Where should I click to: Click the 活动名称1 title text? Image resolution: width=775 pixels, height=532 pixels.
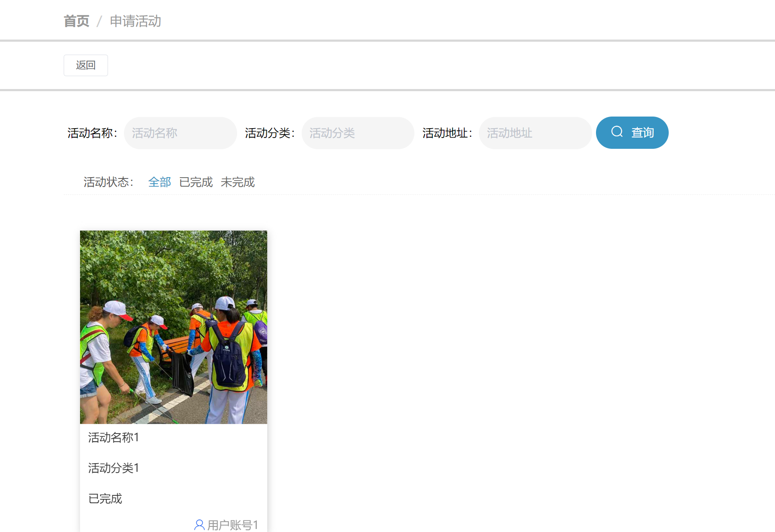point(113,437)
